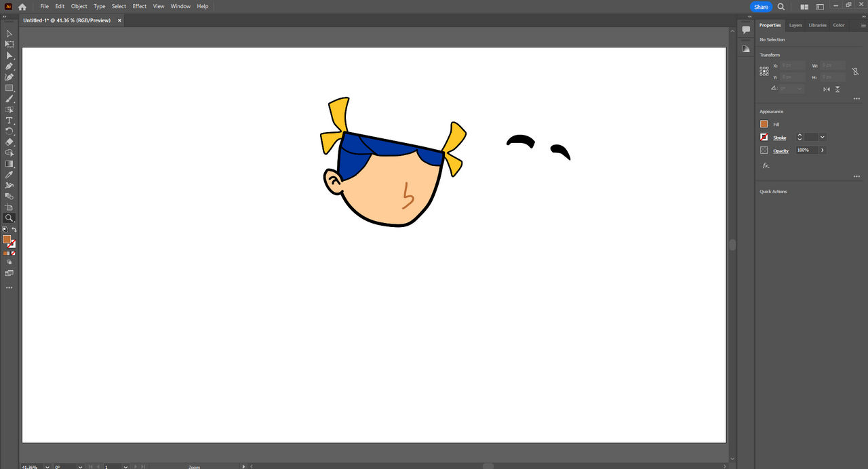The image size is (868, 469).
Task: Select the Puppet Warp tool
Action: tap(9, 185)
